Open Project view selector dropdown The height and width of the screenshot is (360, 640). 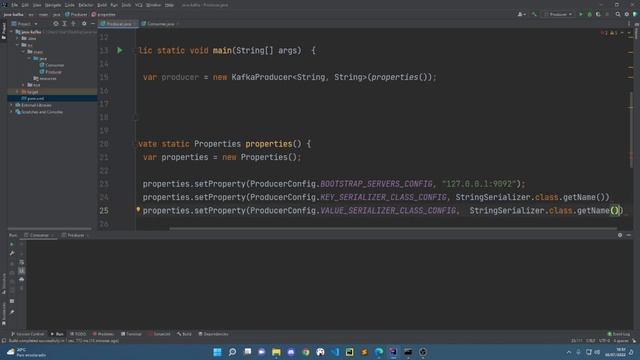[x=24, y=24]
